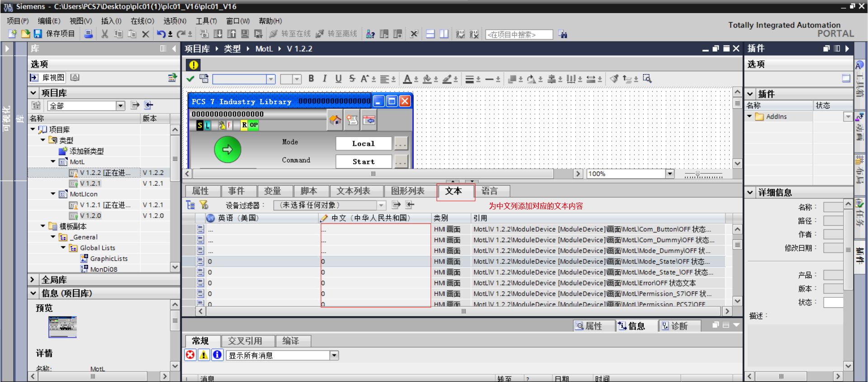Image resolution: width=868 pixels, height=382 pixels.
Task: Click the download to device icon
Action: [x=218, y=34]
